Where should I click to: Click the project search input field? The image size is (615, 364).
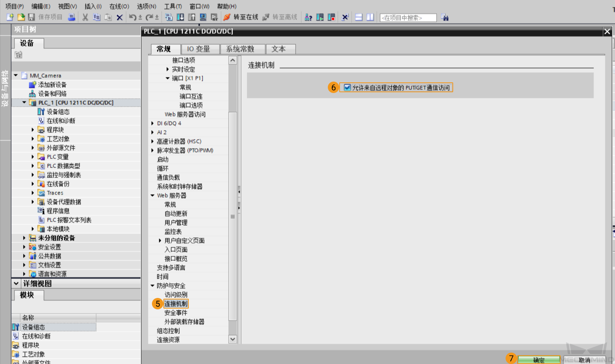pos(408,18)
